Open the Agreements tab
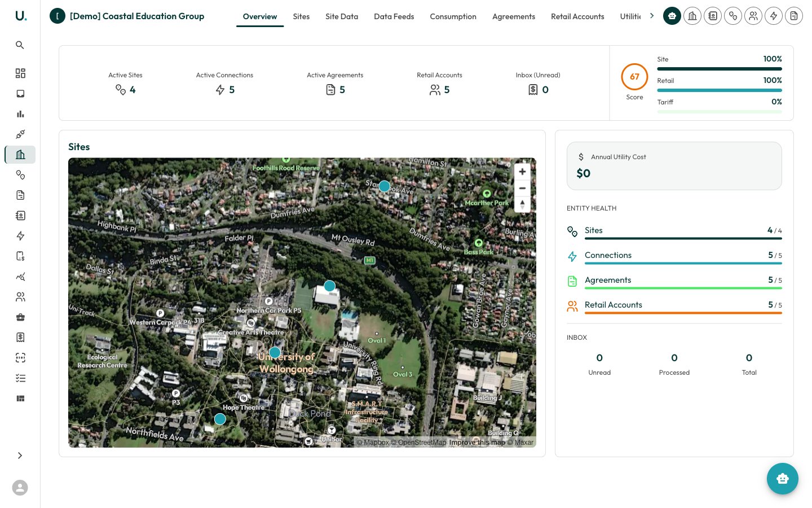The height and width of the screenshot is (508, 812). tap(514, 16)
